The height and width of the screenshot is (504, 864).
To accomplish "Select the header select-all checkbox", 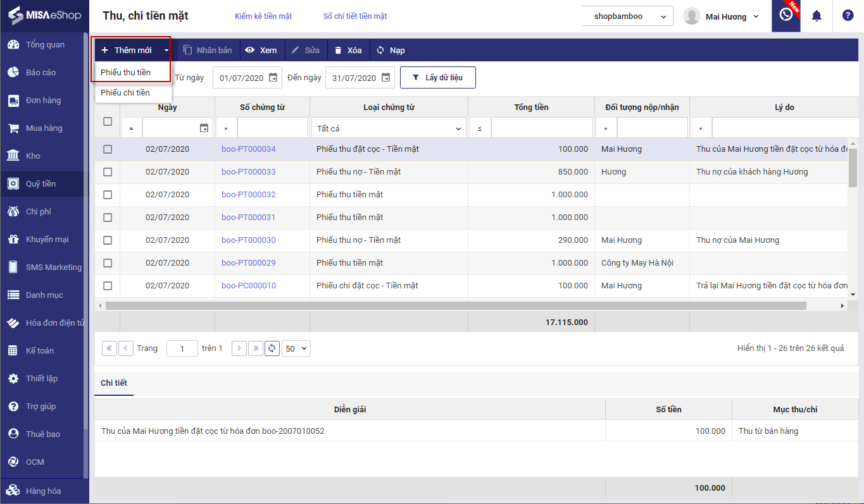I will tap(108, 121).
